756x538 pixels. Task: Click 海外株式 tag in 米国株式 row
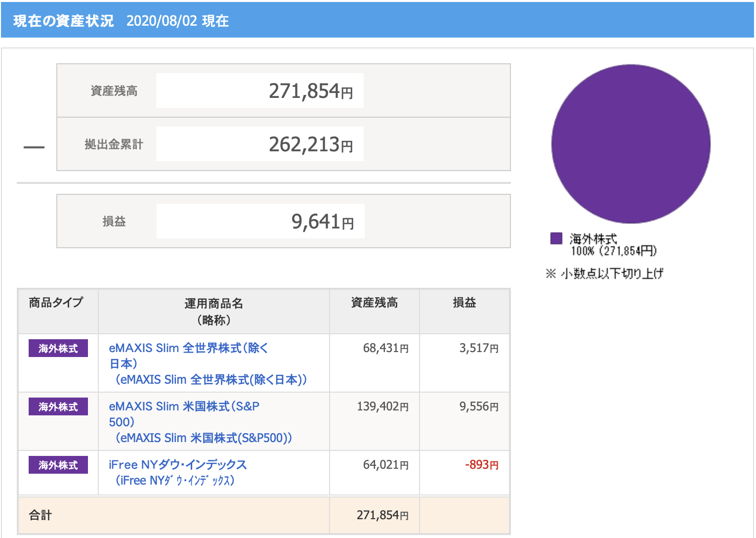[58, 406]
